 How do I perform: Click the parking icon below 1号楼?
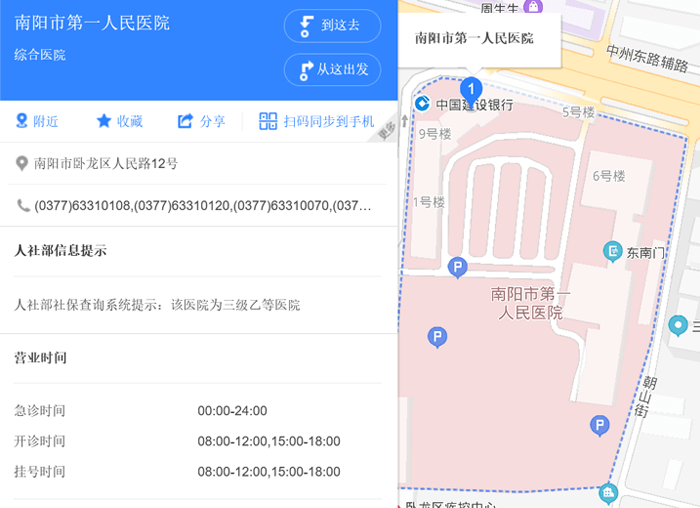(x=458, y=268)
